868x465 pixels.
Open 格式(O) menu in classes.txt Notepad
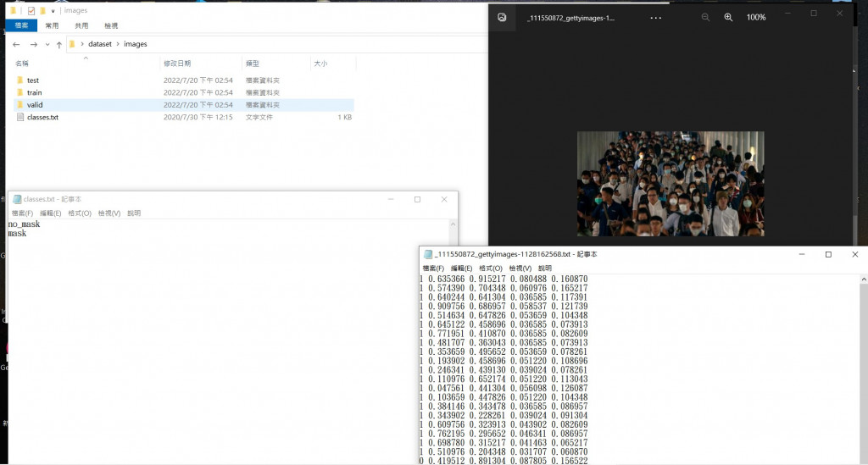(x=80, y=213)
